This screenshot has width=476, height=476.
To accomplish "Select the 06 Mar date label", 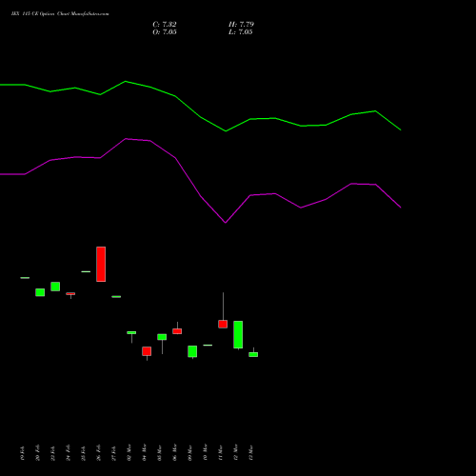I will coord(174,453).
